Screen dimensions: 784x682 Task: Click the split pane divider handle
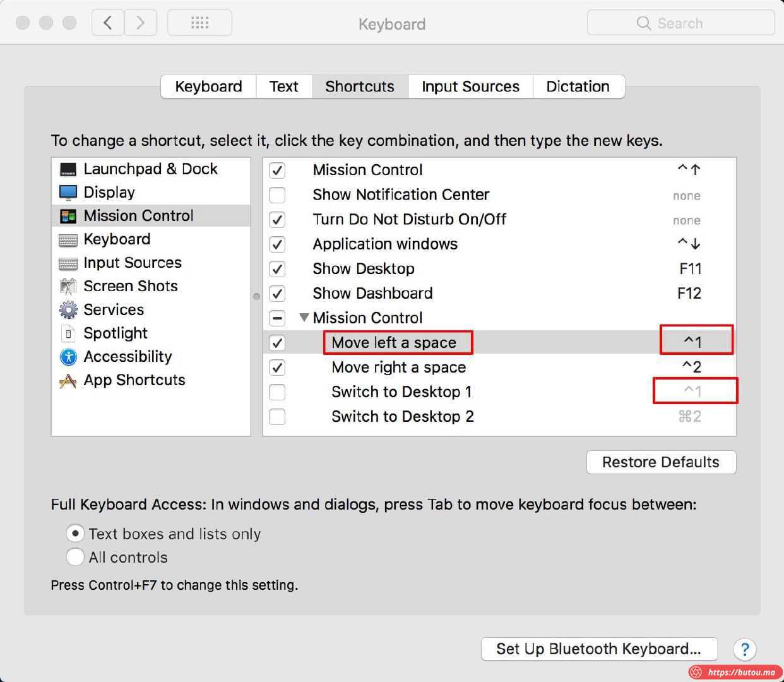coord(256,296)
